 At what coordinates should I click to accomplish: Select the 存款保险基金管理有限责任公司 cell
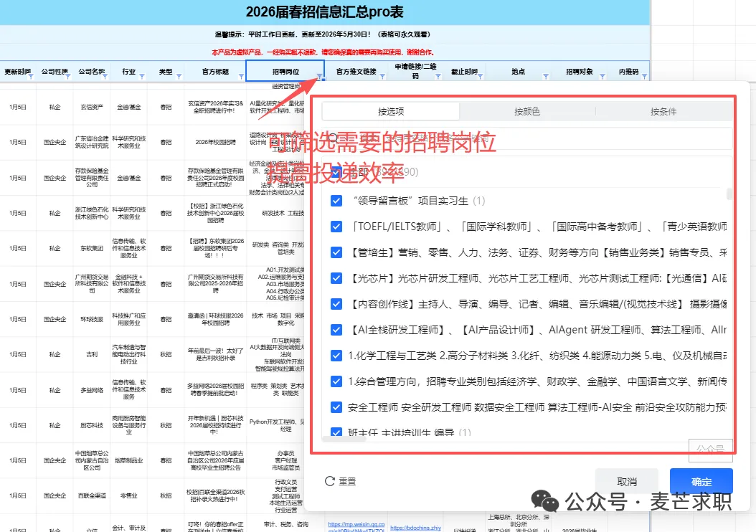click(92, 178)
